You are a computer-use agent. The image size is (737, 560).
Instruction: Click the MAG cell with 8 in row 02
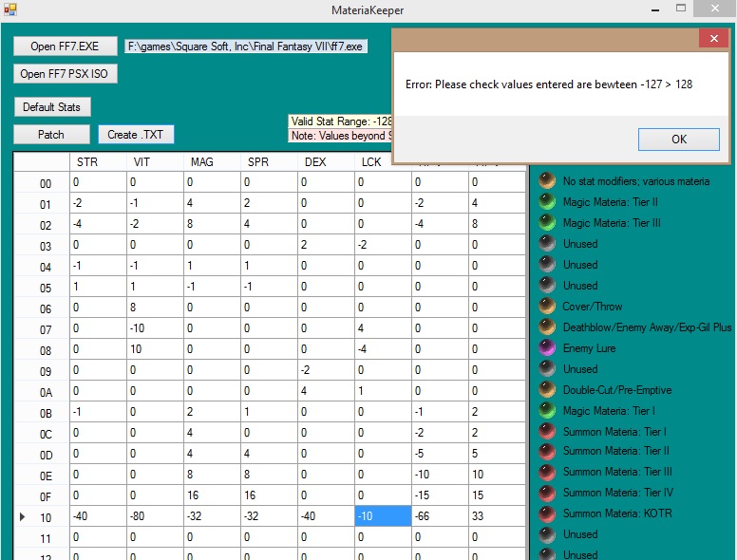(212, 224)
